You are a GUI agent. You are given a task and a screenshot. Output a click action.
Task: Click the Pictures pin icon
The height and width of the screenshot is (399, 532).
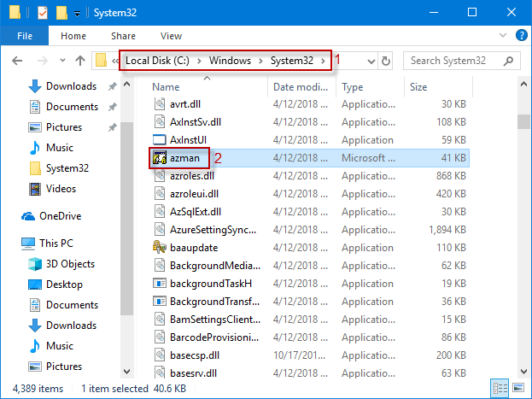pyautogui.click(x=112, y=127)
